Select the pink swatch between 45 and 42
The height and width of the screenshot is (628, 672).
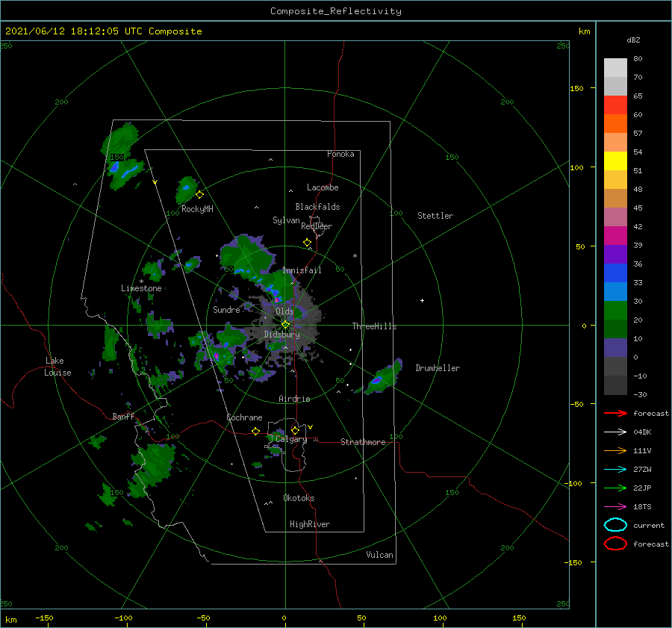pos(615,217)
